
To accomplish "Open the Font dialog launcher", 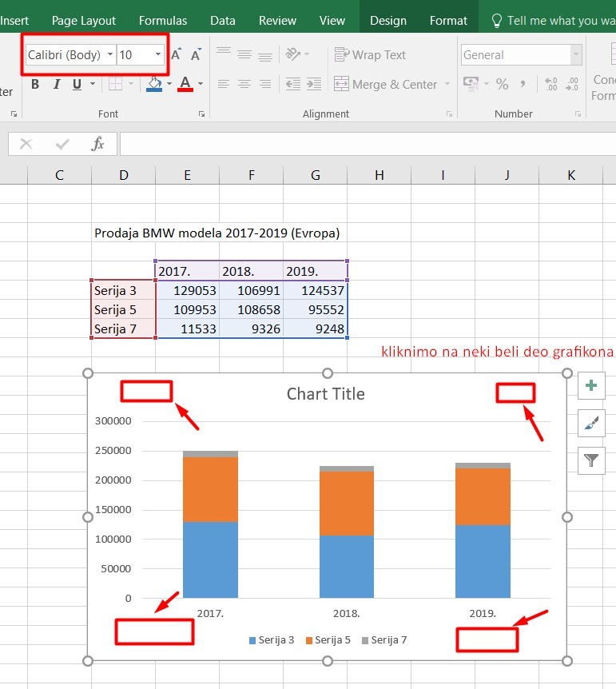I will point(201,114).
